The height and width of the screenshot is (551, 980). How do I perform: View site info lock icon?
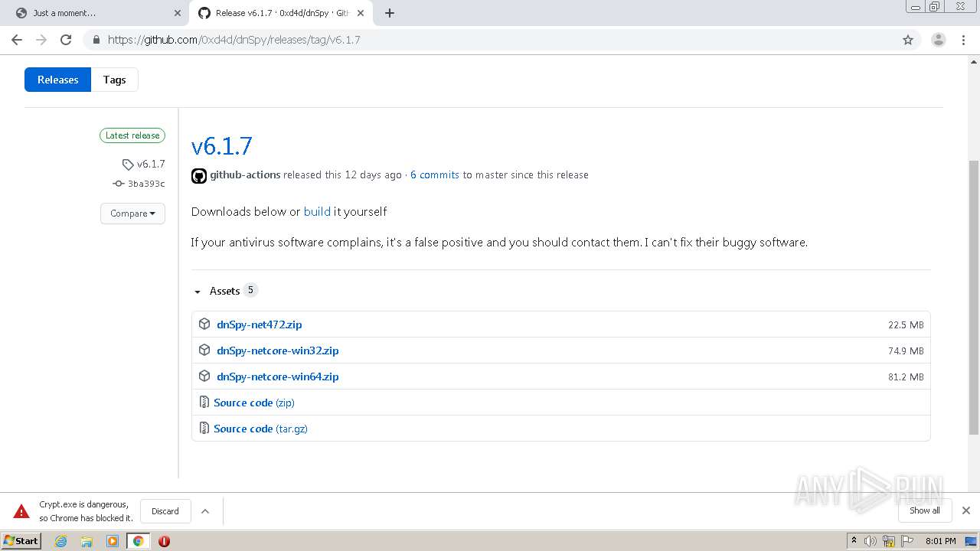pos(96,40)
